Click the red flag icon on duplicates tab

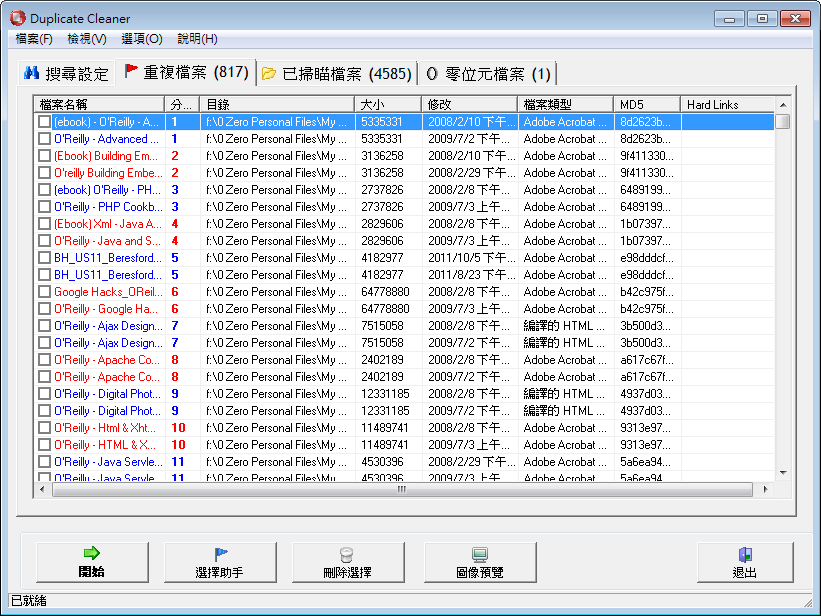pyautogui.click(x=131, y=71)
